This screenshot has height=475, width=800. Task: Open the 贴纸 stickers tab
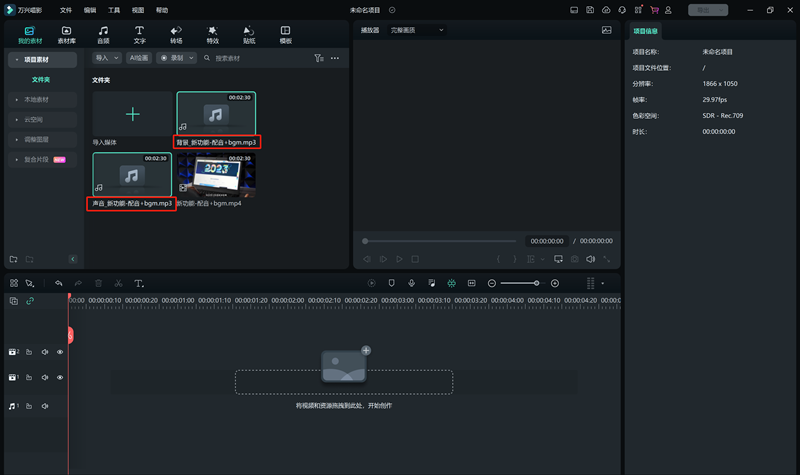pyautogui.click(x=249, y=35)
